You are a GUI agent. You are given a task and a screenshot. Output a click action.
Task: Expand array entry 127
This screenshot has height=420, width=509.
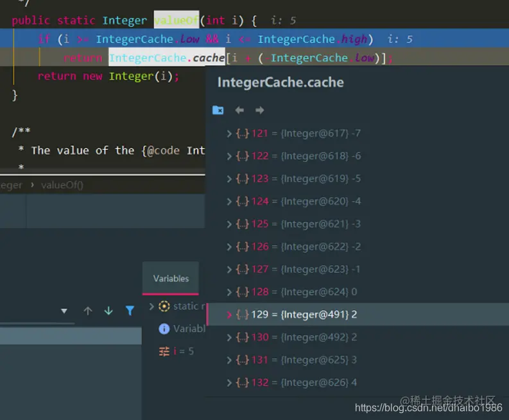pos(229,269)
